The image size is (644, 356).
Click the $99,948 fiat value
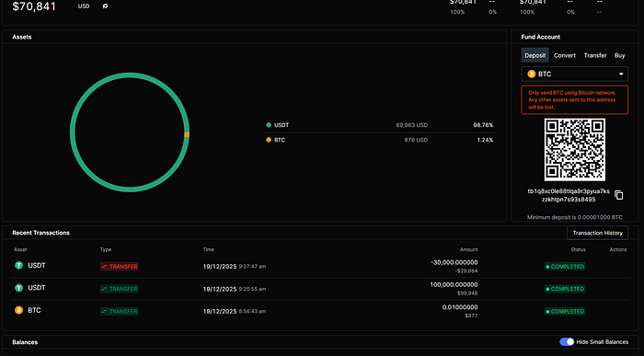point(467,293)
